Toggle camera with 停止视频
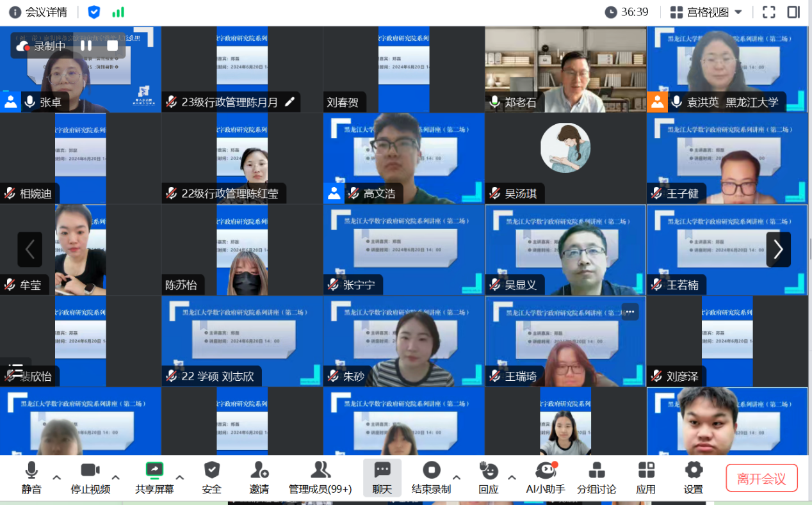812x505 pixels. 90,477
